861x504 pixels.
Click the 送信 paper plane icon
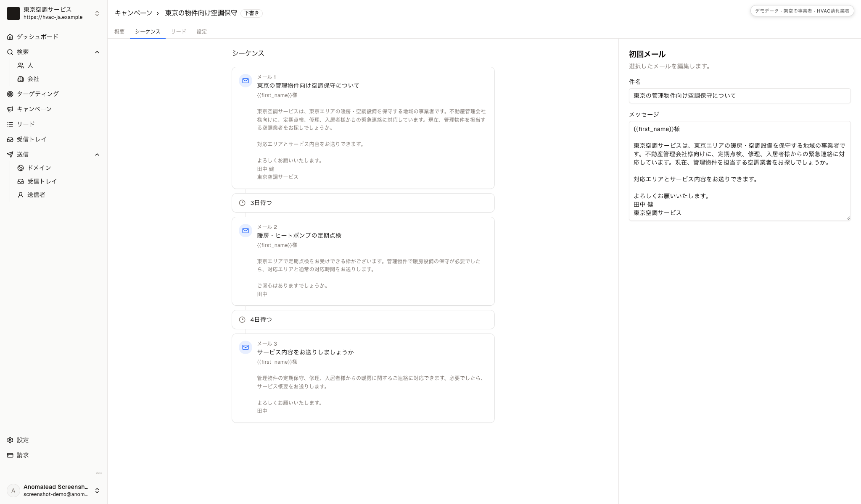[x=10, y=155]
